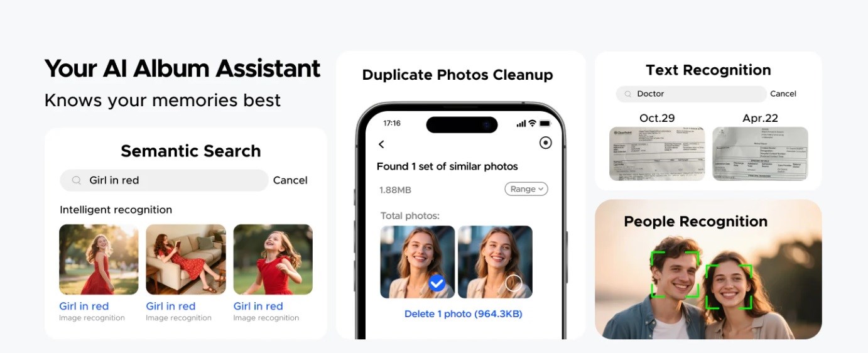Click the magnifier icon in Semantic Search bar
The height and width of the screenshot is (353, 868).
pos(77,180)
